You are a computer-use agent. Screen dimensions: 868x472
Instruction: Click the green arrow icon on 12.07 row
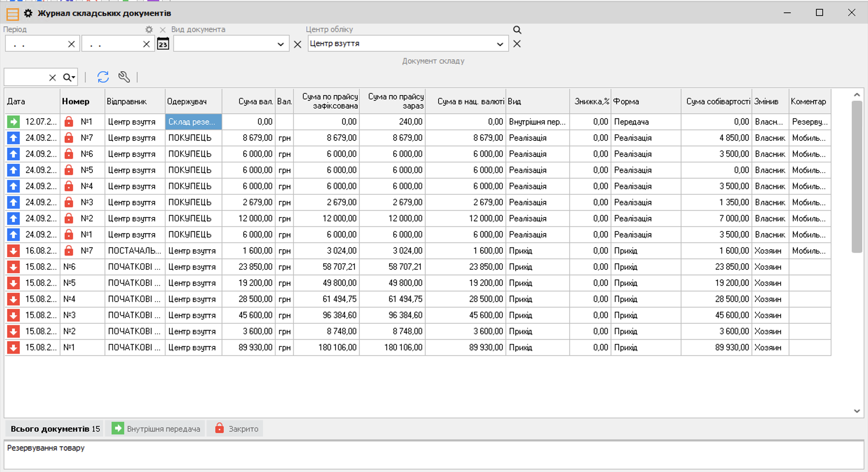coord(13,122)
